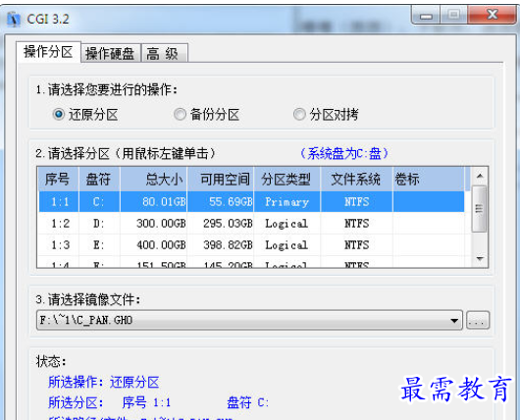
Task: Close the CGI 3.2 window
Action: click(x=493, y=15)
